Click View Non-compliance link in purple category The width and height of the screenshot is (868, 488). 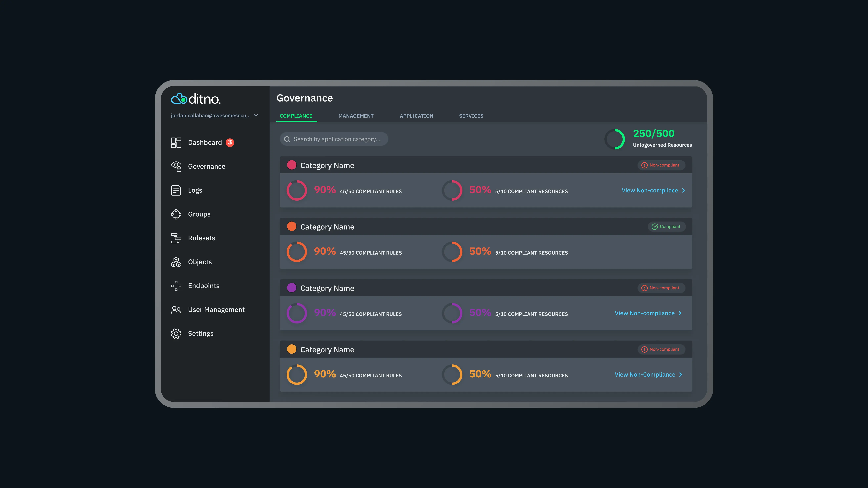tap(644, 313)
